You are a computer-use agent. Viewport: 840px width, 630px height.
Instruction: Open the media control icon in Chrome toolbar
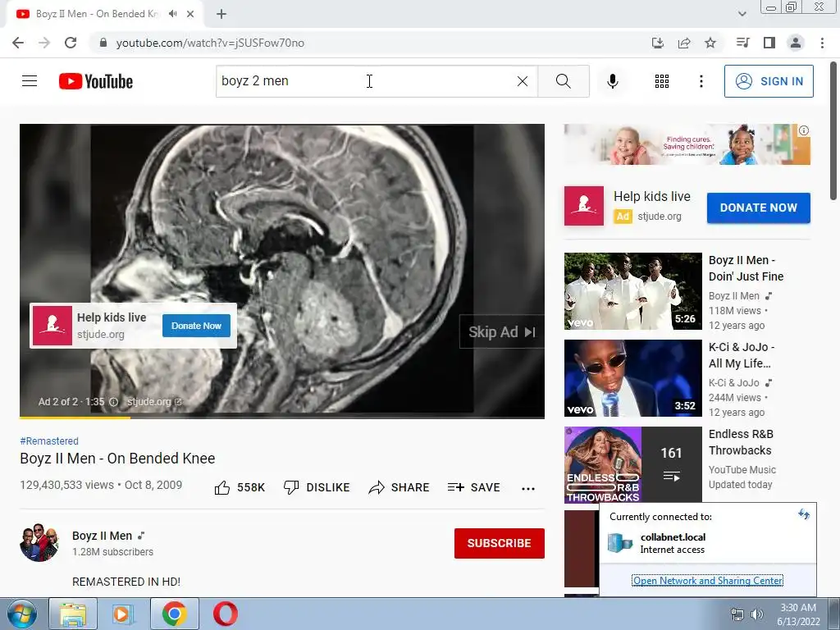click(x=742, y=43)
